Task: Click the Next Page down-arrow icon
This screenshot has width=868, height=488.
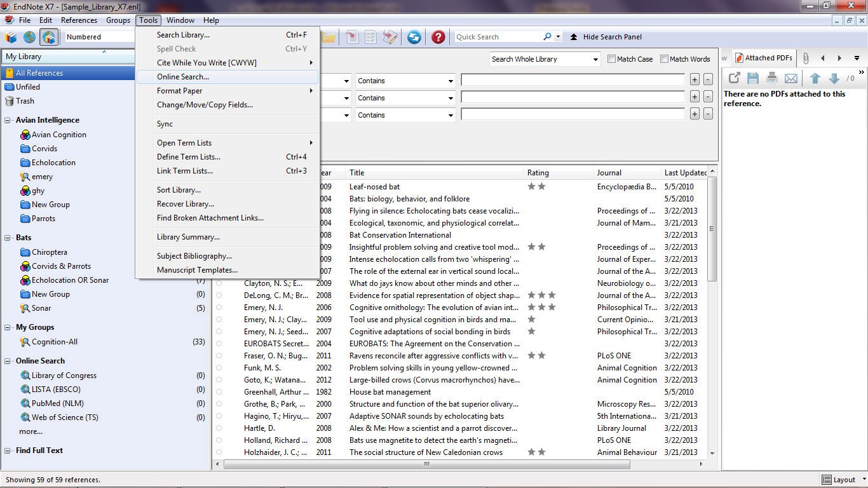Action: coord(834,78)
